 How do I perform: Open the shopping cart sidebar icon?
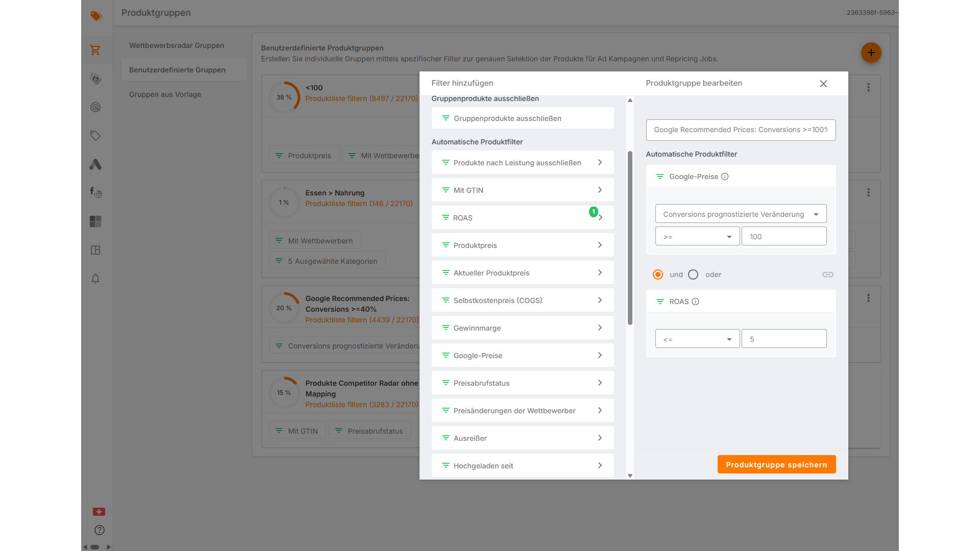pos(95,50)
